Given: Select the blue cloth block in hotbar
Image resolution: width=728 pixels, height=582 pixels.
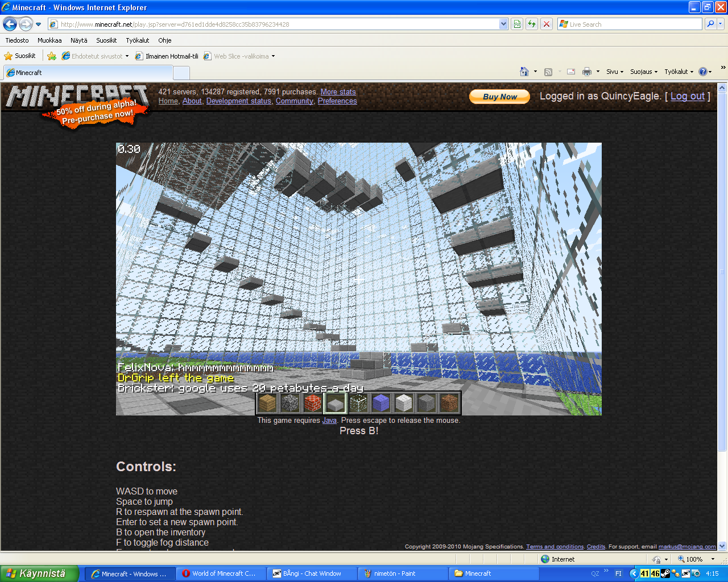Looking at the screenshot, I should (x=381, y=403).
